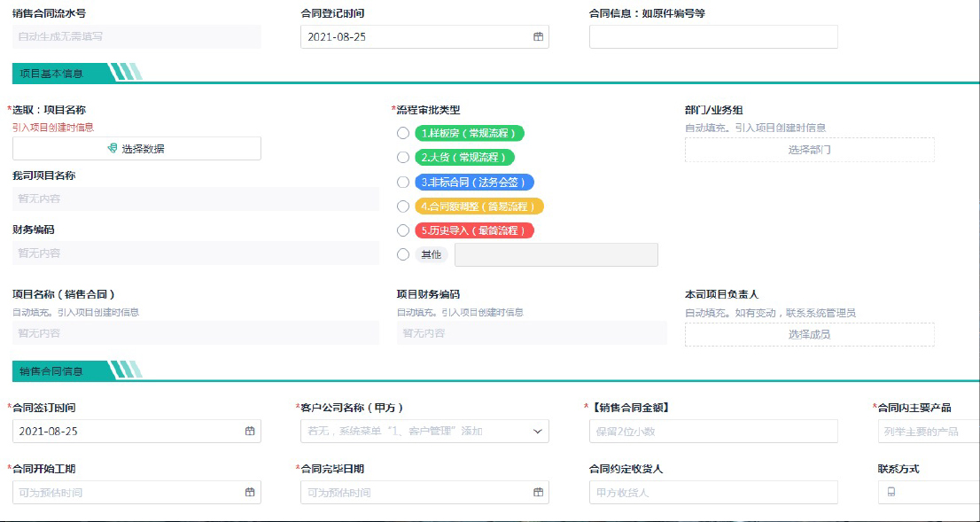Screen dimensions: 980x522
Task: Click the red hint 引入项目创建时信息
Action: (53, 128)
